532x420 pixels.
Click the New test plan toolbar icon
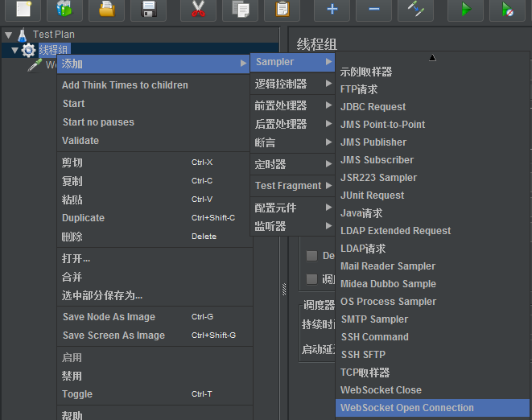click(x=23, y=9)
